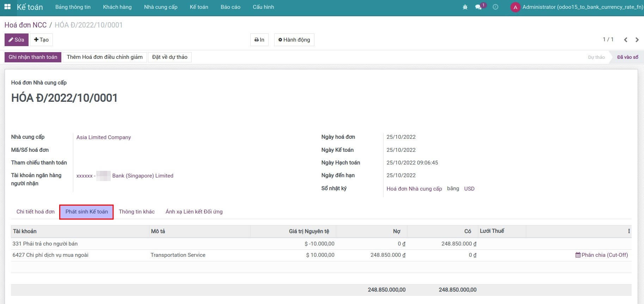Select Ánh xạ Liên kết Đối ứng tab
Image resolution: width=644 pixels, height=304 pixels.
point(194,212)
